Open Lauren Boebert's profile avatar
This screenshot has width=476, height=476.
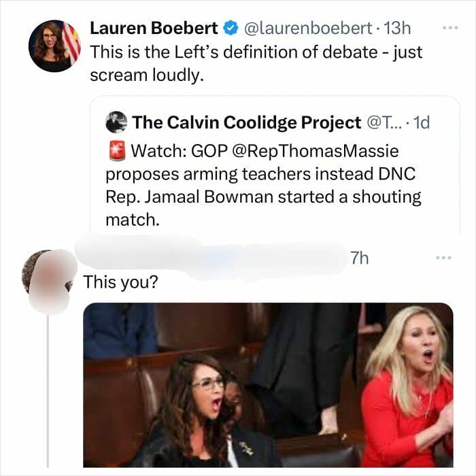[54, 46]
